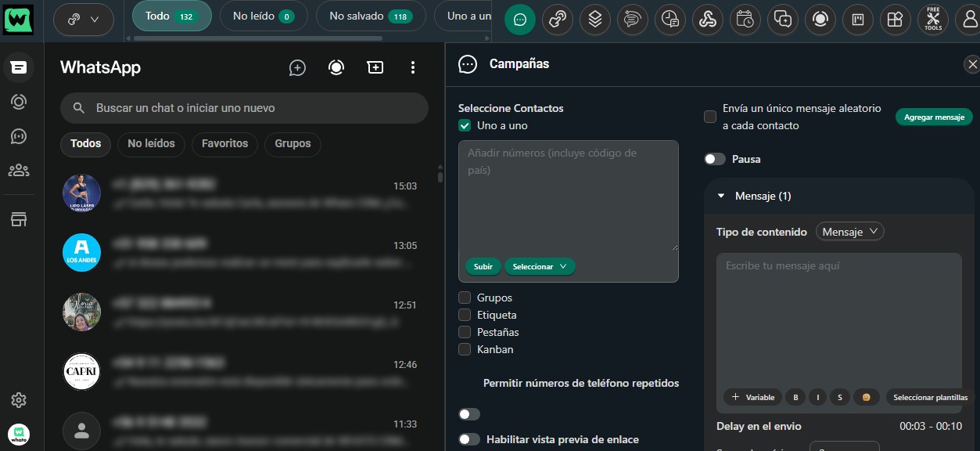Open the Seleccionar dropdown under numbers box
Screen dimensions: 980x451
[540, 266]
